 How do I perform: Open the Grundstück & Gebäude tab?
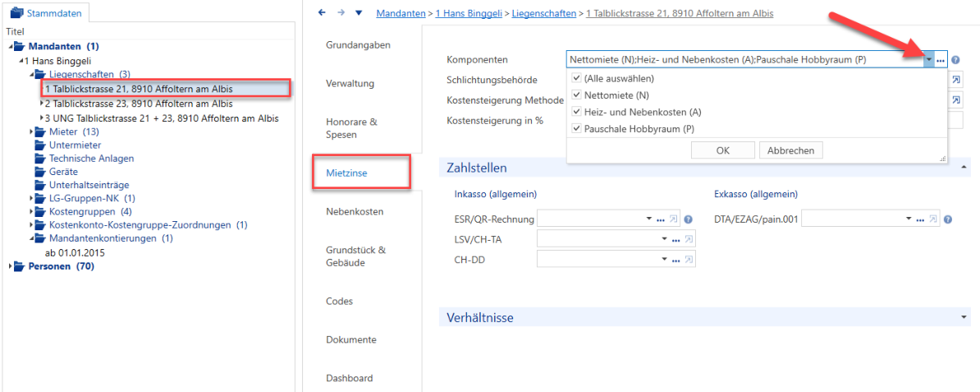(355, 256)
